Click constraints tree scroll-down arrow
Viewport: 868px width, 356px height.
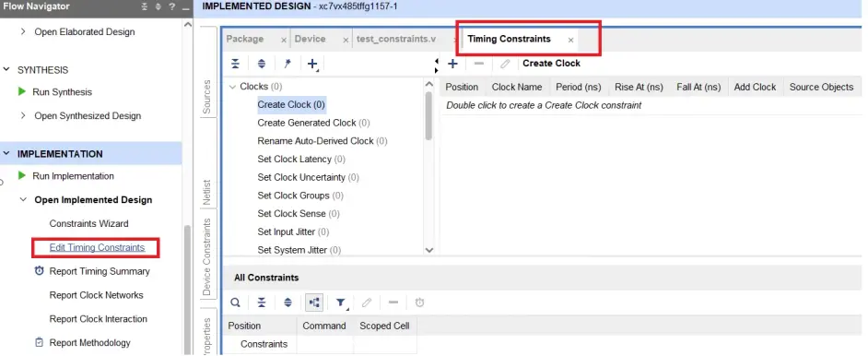click(x=429, y=250)
